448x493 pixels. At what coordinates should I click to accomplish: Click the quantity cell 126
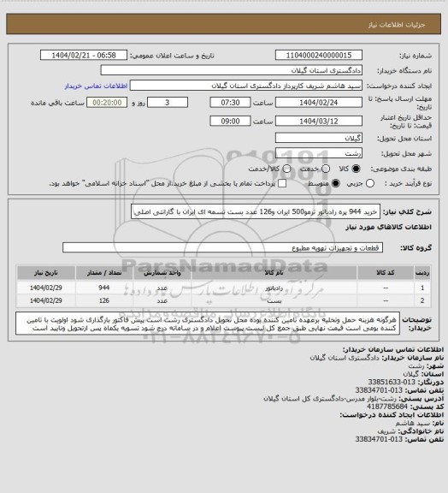104,301
